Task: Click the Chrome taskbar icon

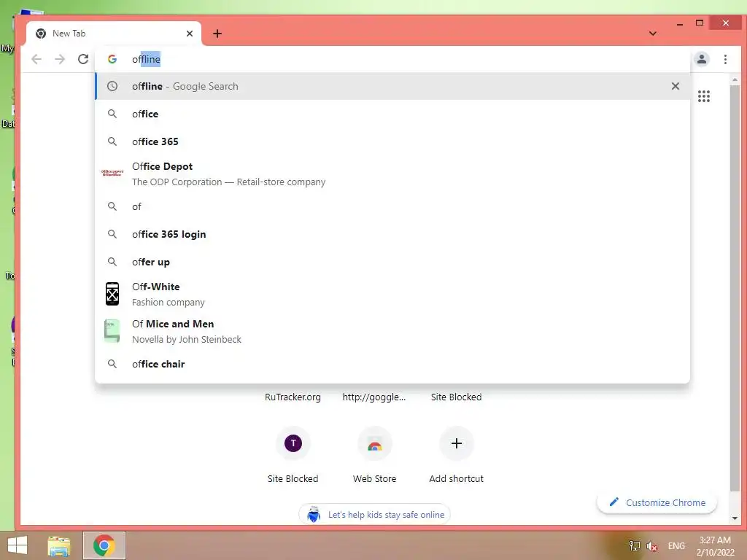Action: tap(104, 545)
